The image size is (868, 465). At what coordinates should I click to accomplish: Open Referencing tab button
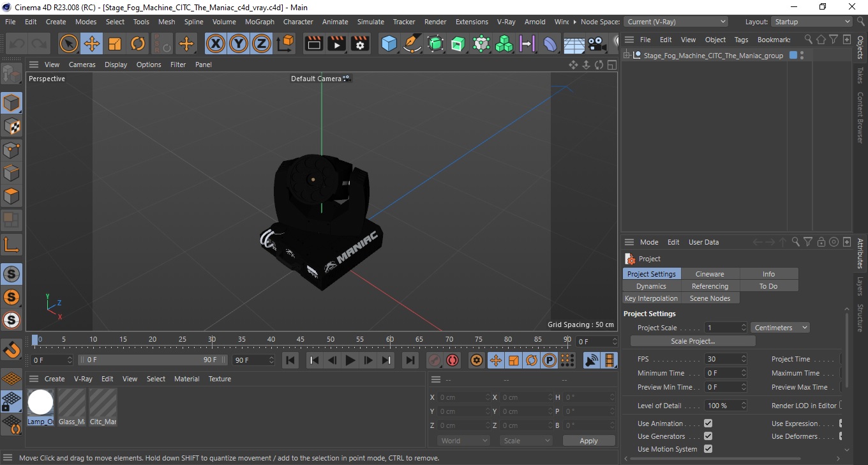coord(710,286)
